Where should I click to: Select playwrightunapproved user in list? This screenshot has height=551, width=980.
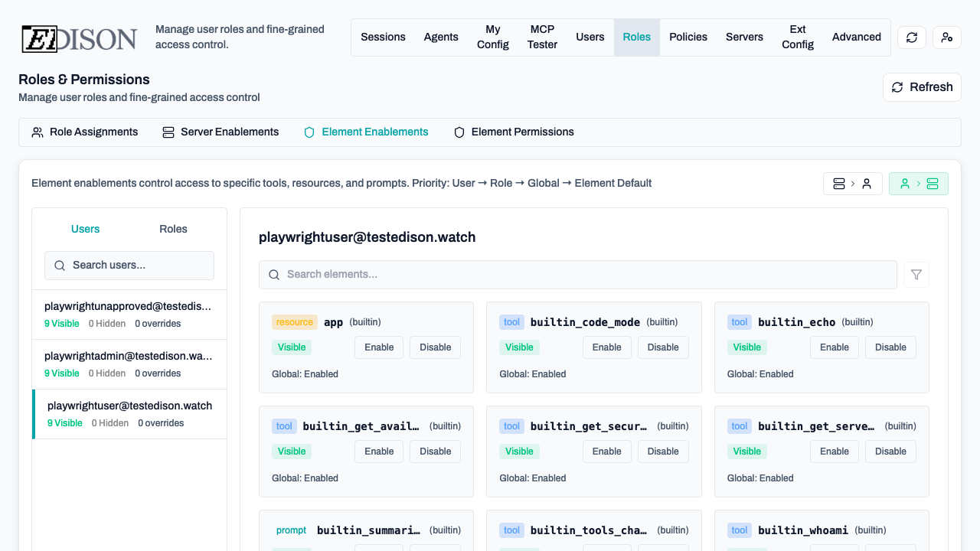coord(129,315)
